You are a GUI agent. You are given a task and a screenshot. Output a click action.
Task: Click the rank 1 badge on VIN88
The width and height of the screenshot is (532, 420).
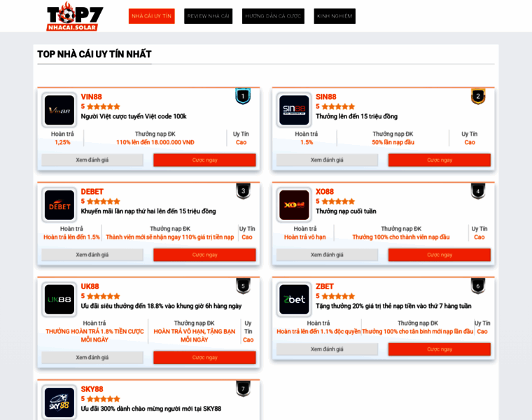[x=243, y=97]
